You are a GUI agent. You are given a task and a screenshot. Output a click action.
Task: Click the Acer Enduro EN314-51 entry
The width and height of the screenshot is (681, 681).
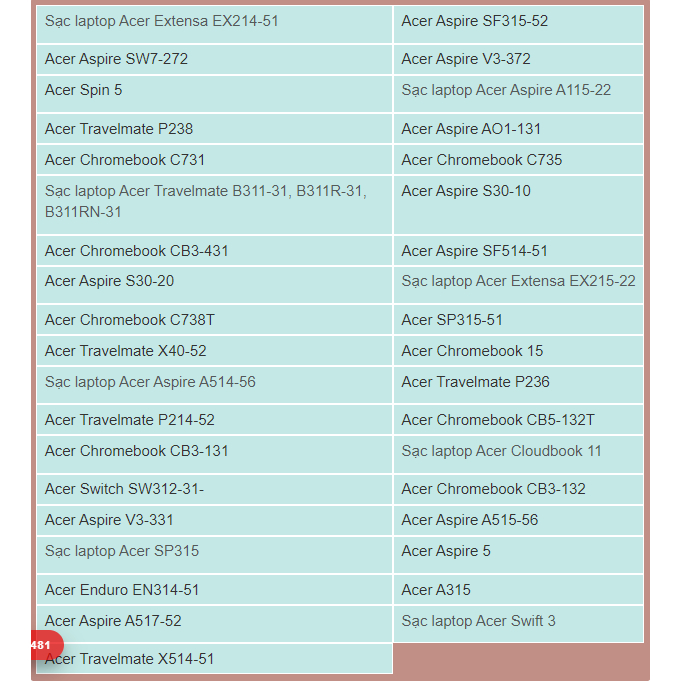click(x=122, y=590)
